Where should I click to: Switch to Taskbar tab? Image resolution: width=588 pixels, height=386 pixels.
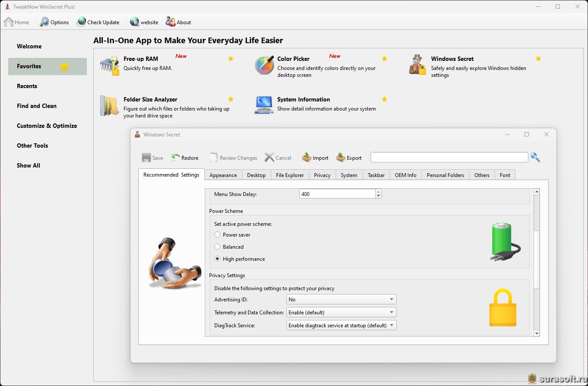[376, 175]
